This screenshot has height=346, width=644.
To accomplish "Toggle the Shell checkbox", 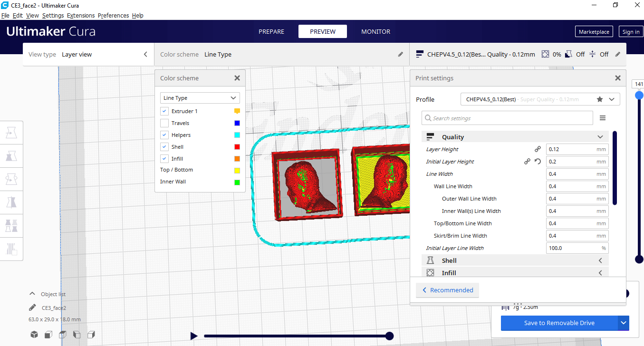I will [164, 147].
